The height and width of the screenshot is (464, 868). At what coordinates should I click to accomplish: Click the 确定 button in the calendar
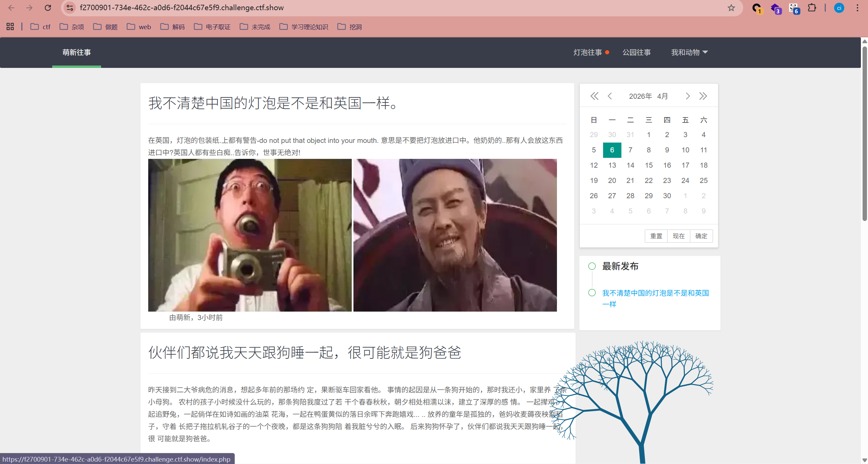[x=701, y=236]
